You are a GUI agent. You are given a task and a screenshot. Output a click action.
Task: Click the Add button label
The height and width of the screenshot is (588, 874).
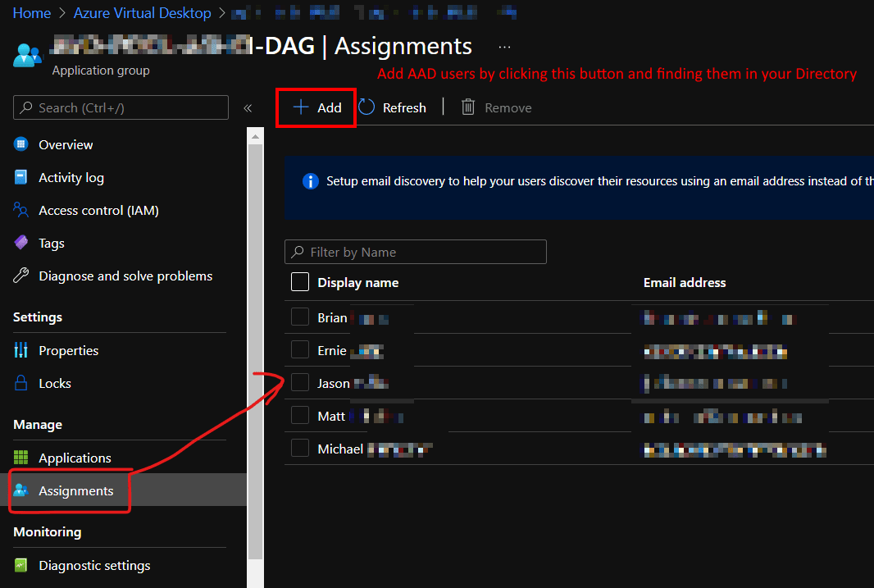click(330, 107)
